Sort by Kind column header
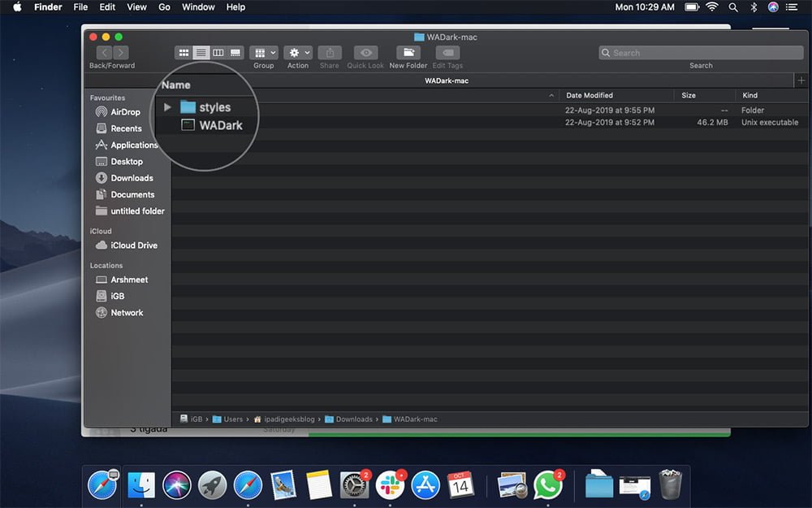The width and height of the screenshot is (812, 508). point(749,95)
